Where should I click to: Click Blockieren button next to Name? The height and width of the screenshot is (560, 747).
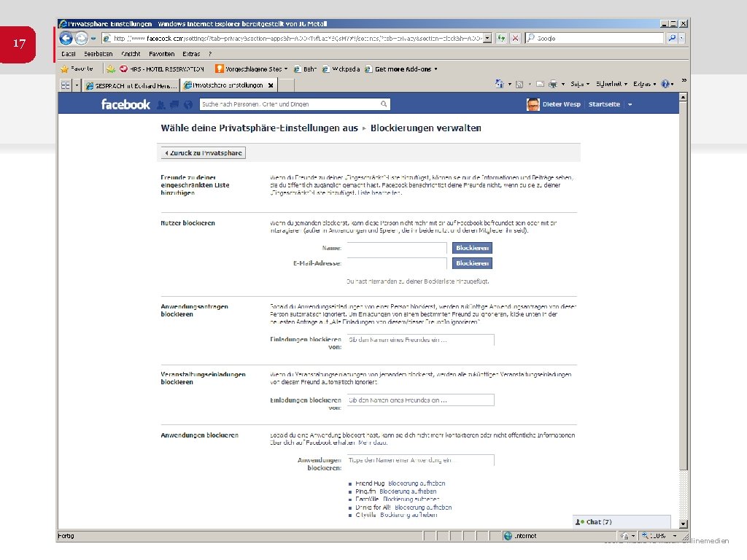coord(472,248)
